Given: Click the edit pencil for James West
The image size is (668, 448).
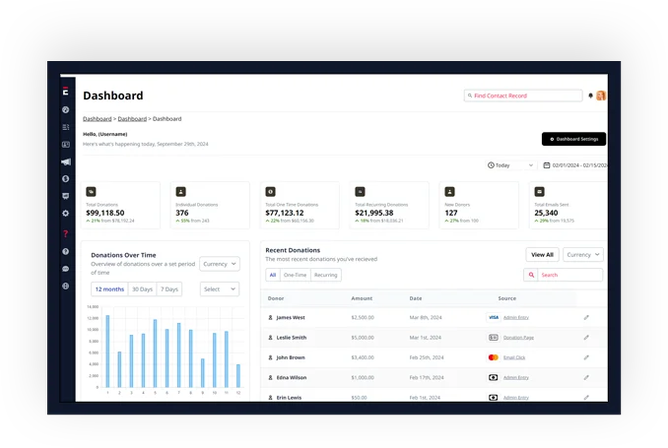Looking at the screenshot, I should point(587,317).
